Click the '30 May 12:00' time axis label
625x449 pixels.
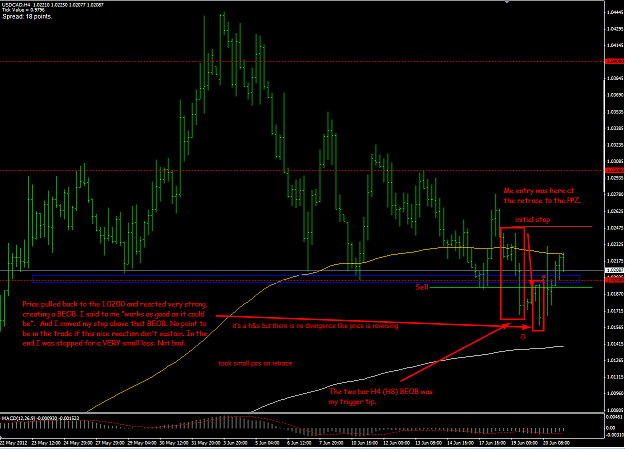click(x=173, y=443)
